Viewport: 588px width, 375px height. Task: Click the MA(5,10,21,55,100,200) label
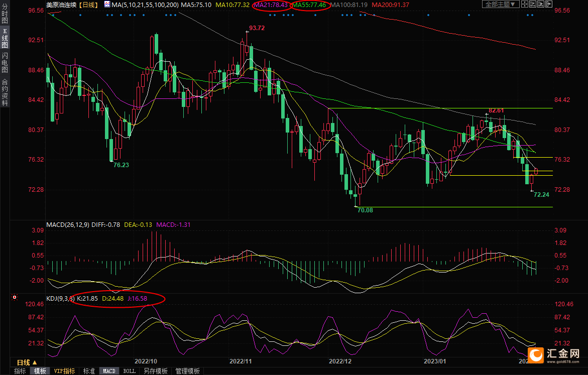click(145, 5)
